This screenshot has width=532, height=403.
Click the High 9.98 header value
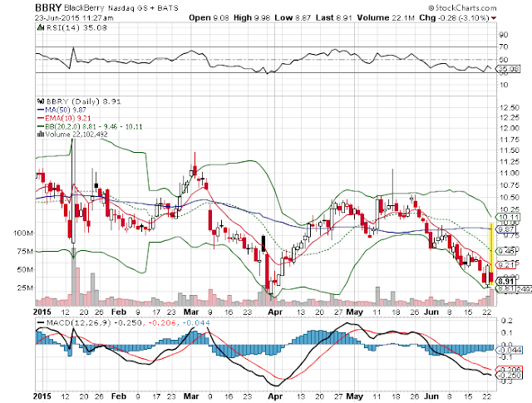pos(252,17)
